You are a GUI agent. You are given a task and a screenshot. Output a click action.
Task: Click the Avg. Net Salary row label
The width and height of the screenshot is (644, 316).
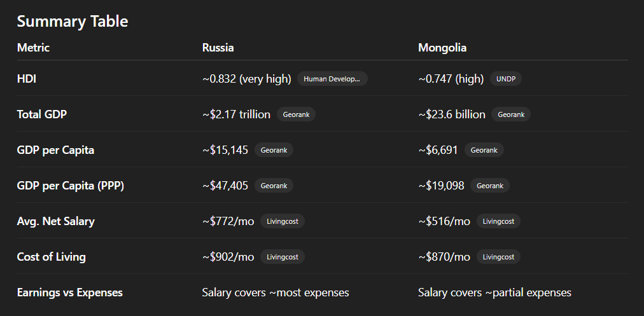[x=56, y=222]
